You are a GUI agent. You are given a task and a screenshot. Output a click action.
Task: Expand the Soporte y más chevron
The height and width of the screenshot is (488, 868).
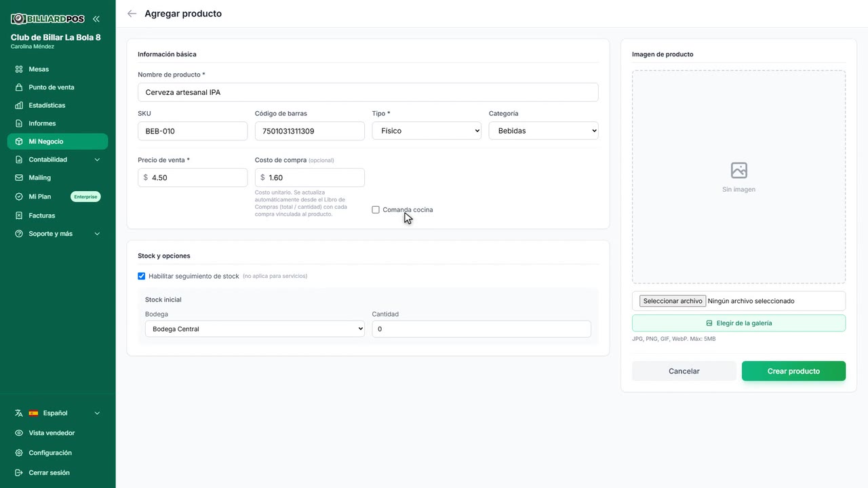coord(97,234)
